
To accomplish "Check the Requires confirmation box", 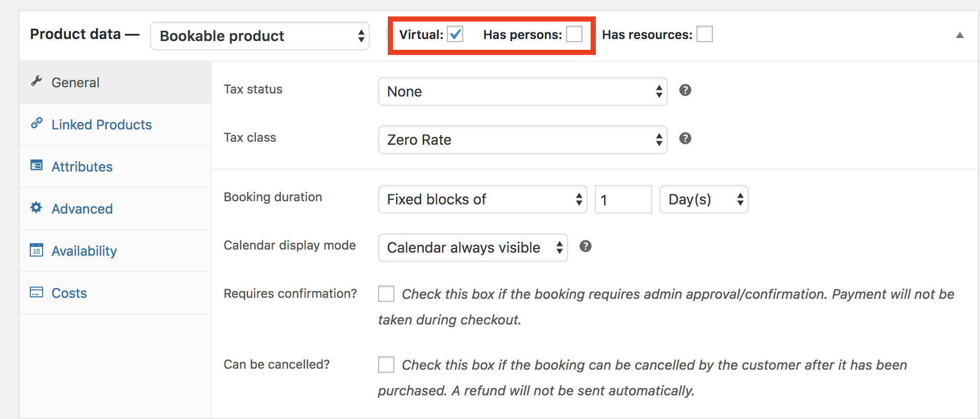I will 386,294.
